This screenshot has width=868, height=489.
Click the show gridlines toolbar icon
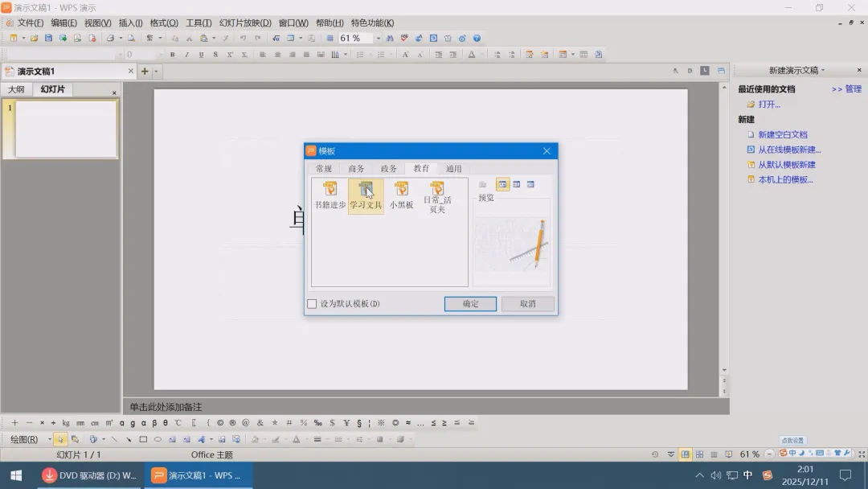(330, 39)
